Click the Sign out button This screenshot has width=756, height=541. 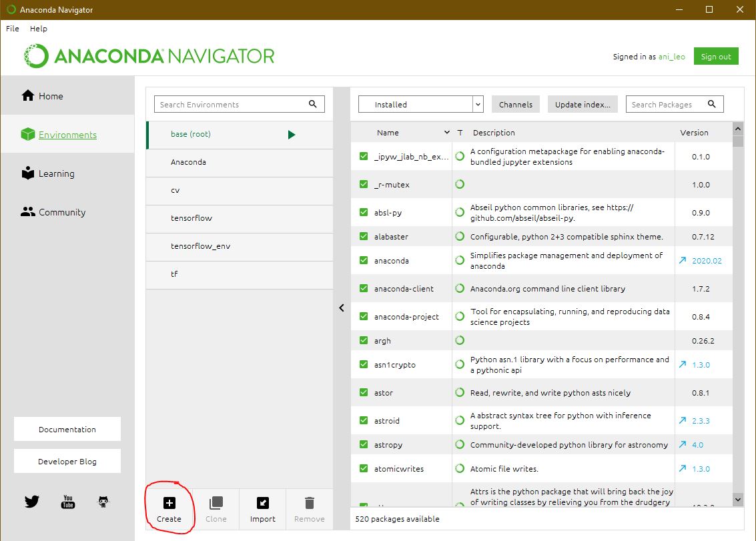tap(716, 57)
